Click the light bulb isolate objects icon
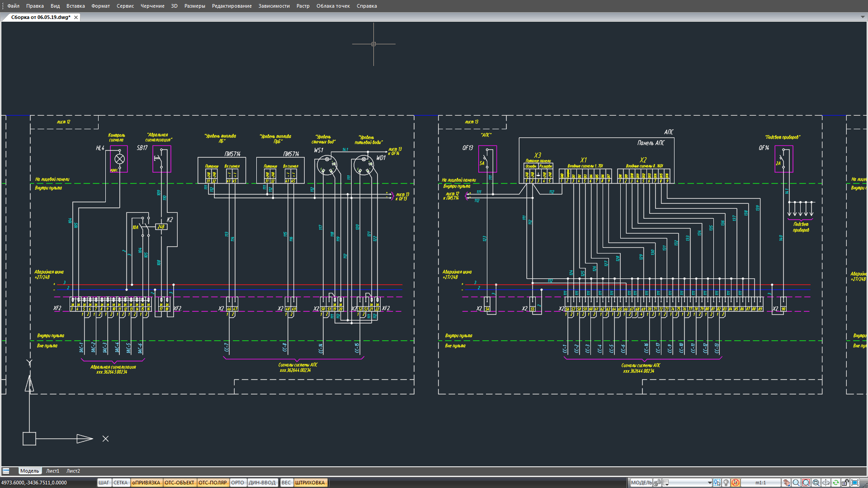The width and height of the screenshot is (868, 488). (x=726, y=483)
